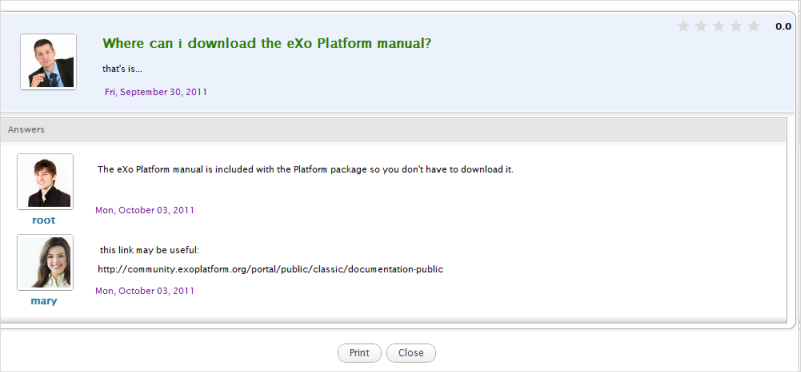This screenshot has height=372, width=801.
Task: Rate the question two stars
Action: 701,26
